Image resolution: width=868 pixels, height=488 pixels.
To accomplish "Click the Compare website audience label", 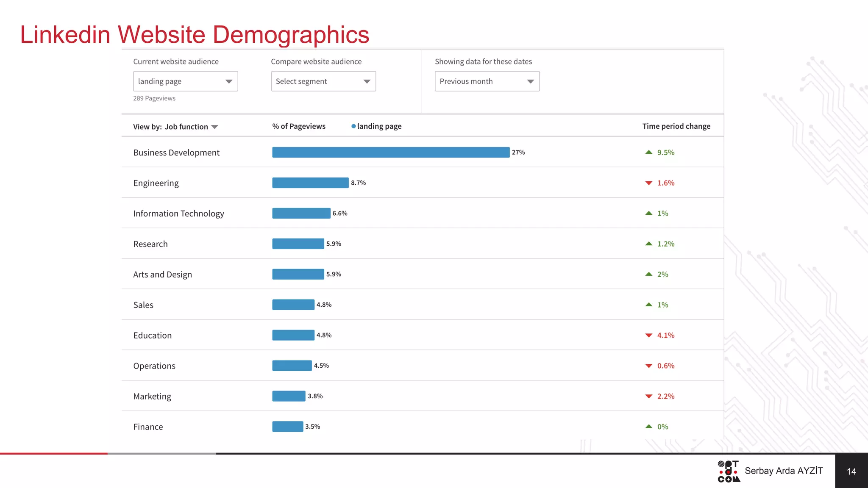I will pyautogui.click(x=316, y=61).
